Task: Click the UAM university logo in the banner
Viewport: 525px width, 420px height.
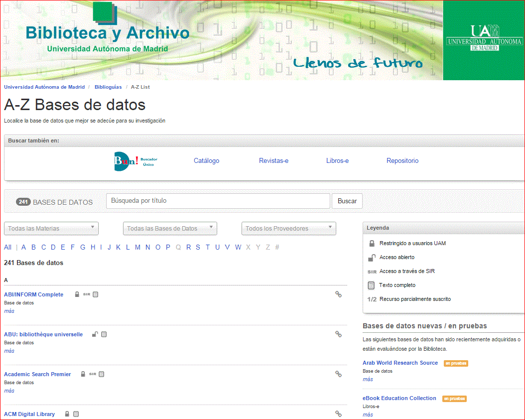Action: coord(484,38)
